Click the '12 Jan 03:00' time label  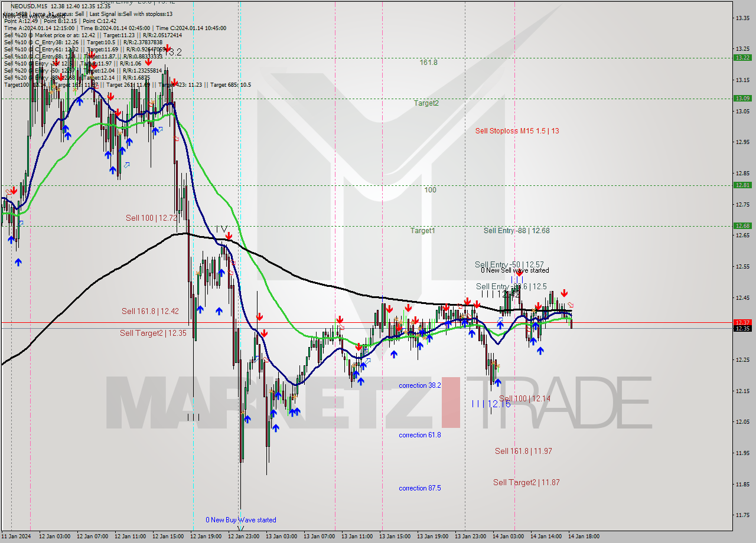click(x=54, y=537)
